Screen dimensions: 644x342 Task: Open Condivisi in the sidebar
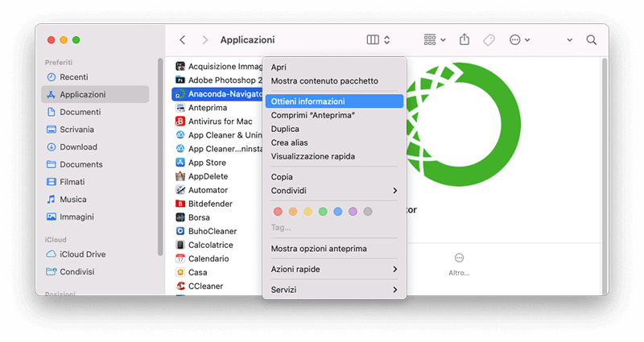coord(95,272)
